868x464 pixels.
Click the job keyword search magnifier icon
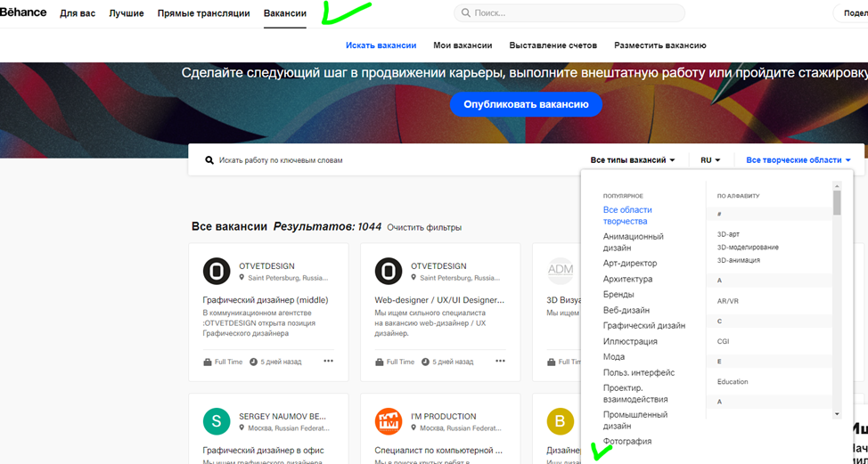coord(209,160)
